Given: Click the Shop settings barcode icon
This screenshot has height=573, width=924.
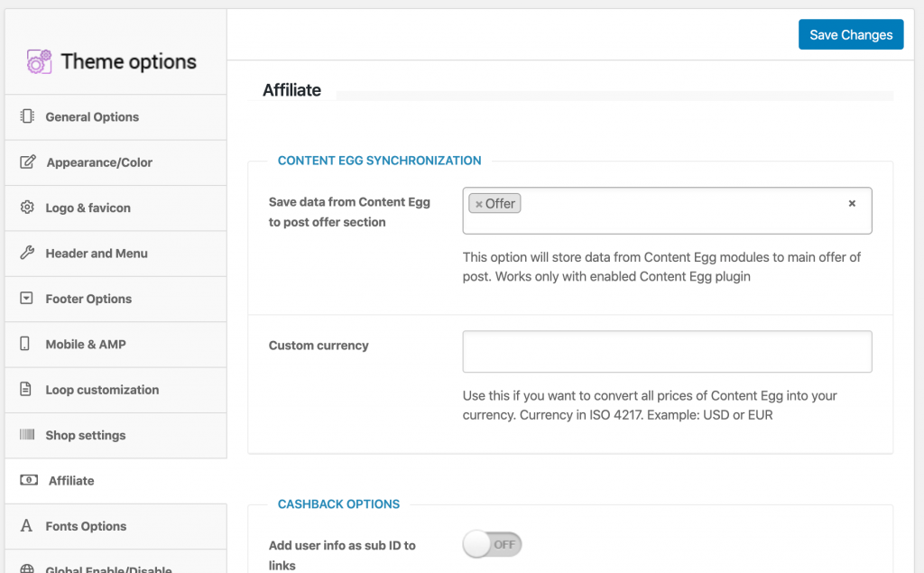Looking at the screenshot, I should coord(27,435).
